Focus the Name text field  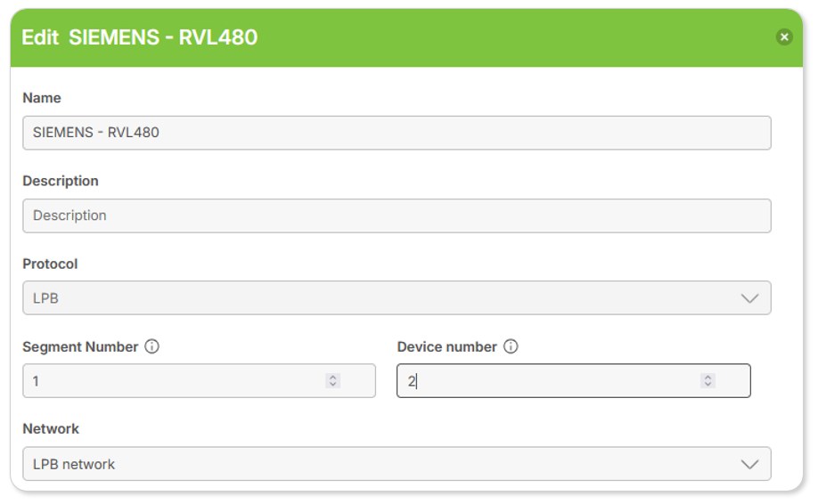coord(397,133)
